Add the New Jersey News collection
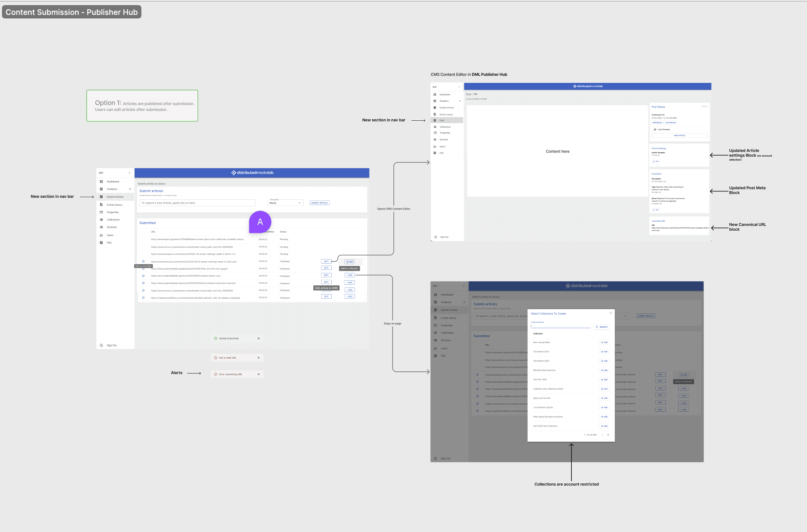Image resolution: width=807 pixels, height=532 pixels. tap(604, 342)
